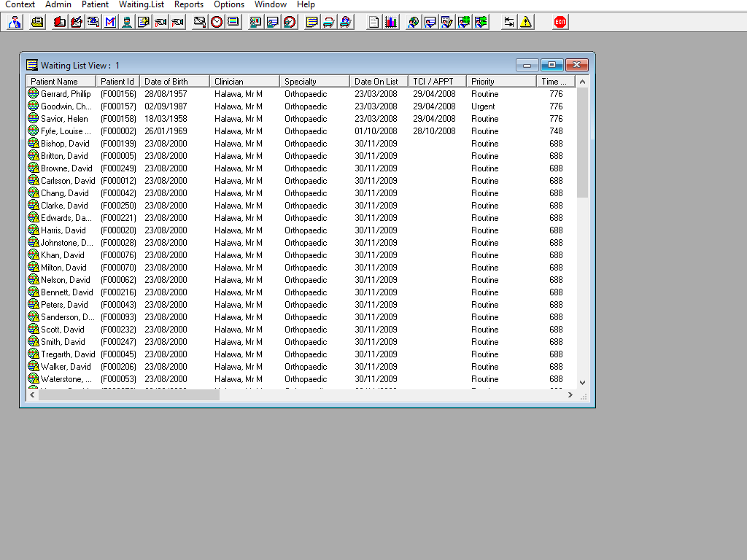Click the Waiting List View title icon
The height and width of the screenshot is (560, 747).
[32, 65]
